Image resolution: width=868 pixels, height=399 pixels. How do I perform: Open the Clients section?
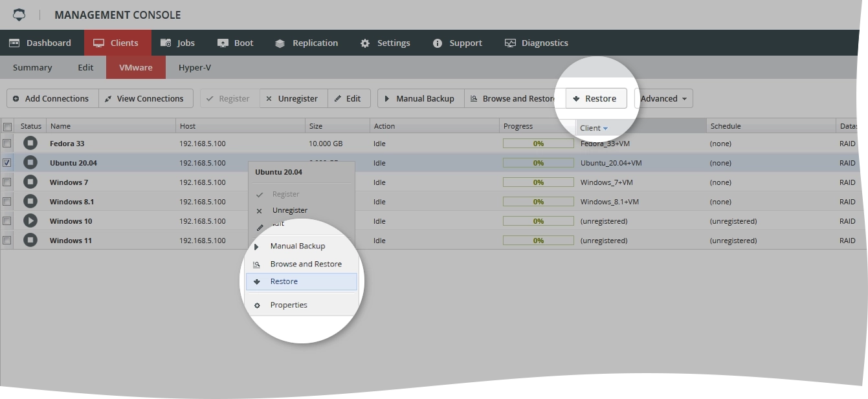117,43
